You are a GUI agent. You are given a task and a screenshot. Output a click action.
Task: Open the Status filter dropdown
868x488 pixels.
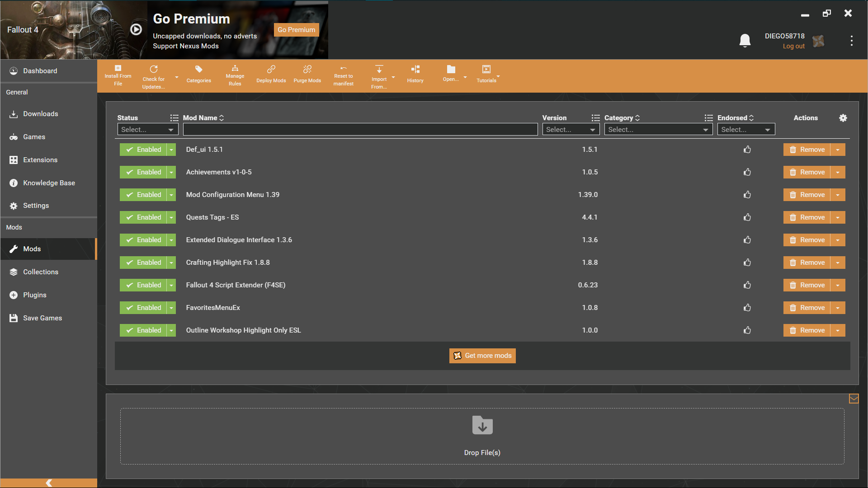147,130
